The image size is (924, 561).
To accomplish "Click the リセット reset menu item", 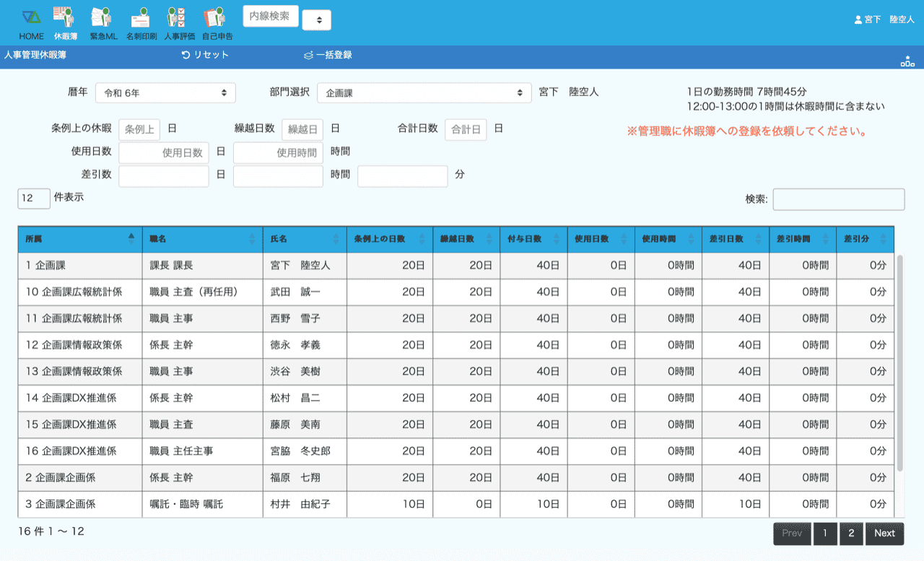I will point(205,55).
